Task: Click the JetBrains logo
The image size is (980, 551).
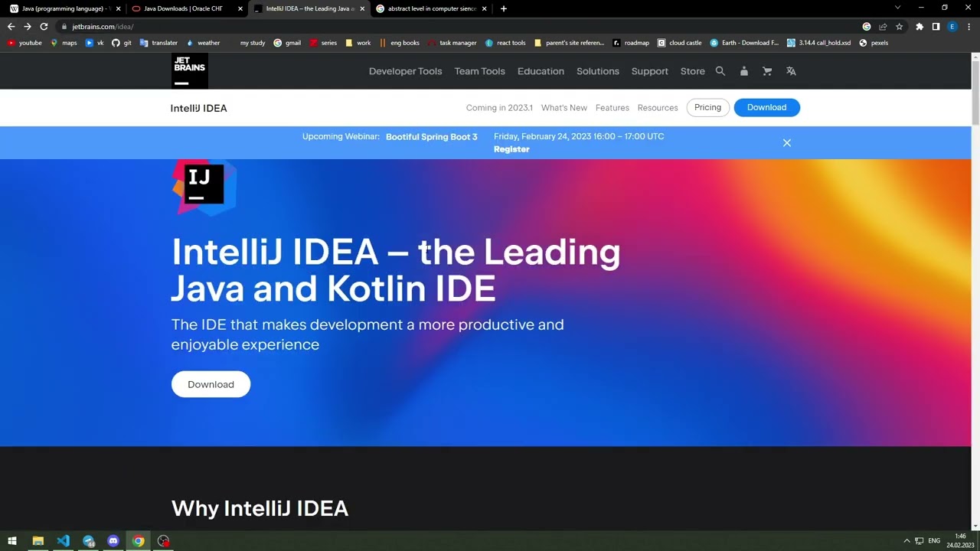Action: [x=189, y=71]
